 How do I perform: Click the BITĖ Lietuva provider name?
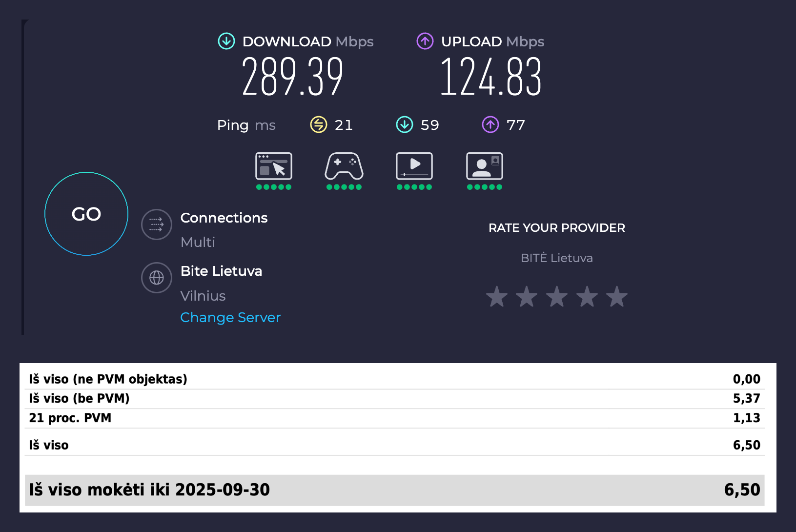[557, 258]
